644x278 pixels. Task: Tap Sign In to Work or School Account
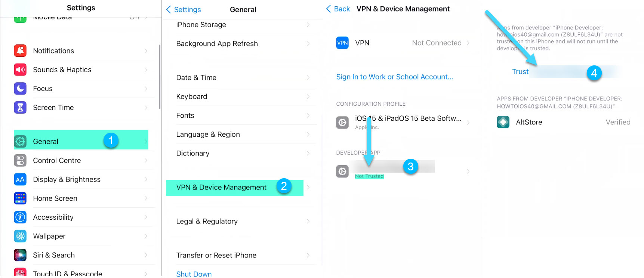394,77
